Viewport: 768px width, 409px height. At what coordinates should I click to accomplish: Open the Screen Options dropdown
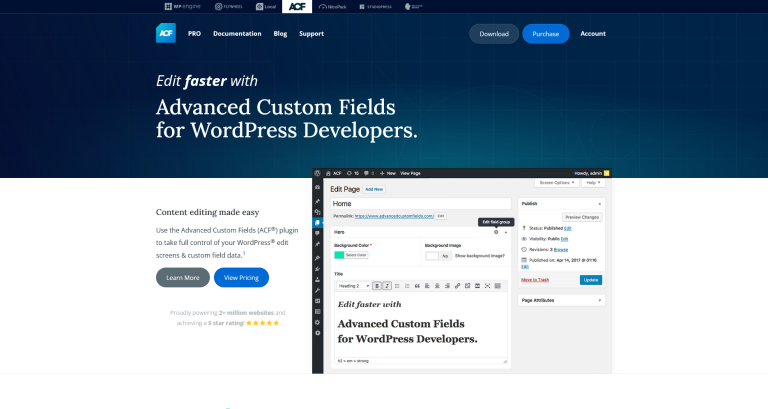coord(557,183)
